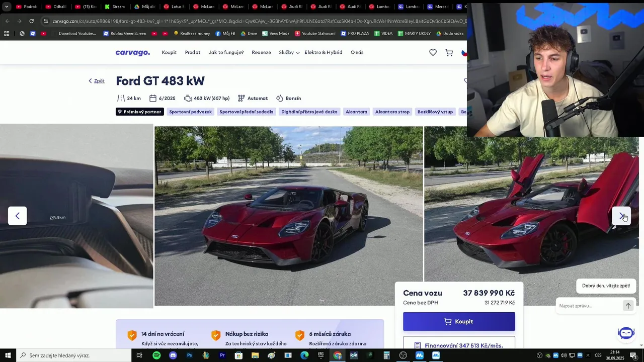Click the Sportovní přední sedadla tag
This screenshot has height=362, width=644.
[x=247, y=112]
